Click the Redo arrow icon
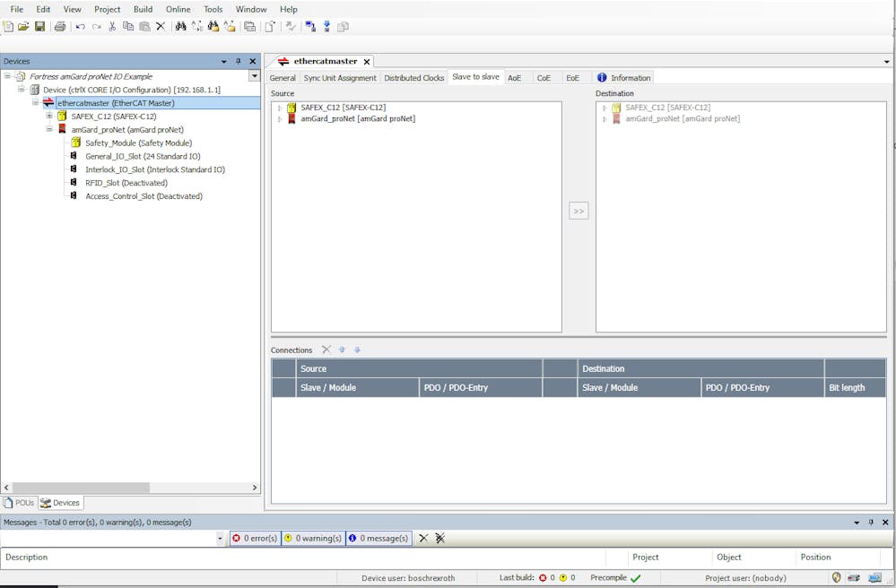This screenshot has height=588, width=896. click(96, 26)
